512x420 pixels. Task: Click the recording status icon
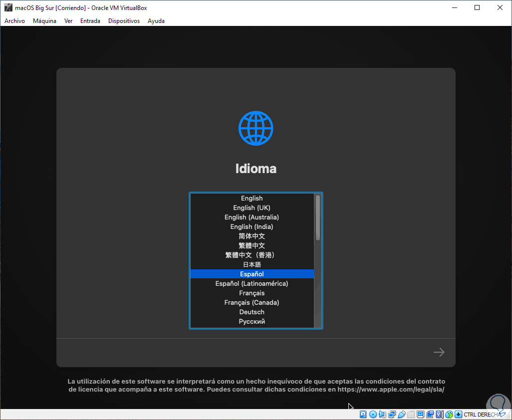point(430,415)
